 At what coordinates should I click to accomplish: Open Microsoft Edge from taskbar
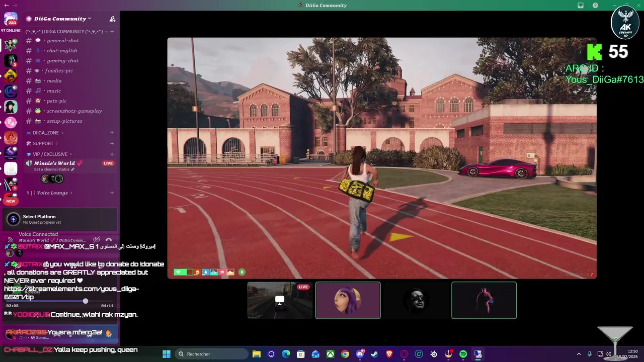286,354
